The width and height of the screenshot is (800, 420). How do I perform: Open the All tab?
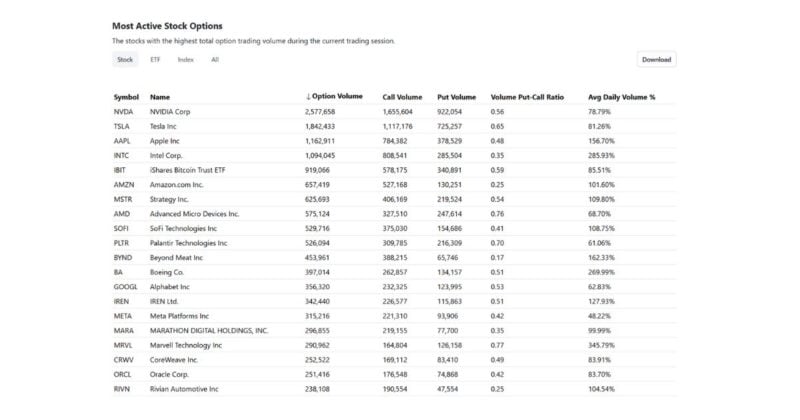pyautogui.click(x=214, y=59)
